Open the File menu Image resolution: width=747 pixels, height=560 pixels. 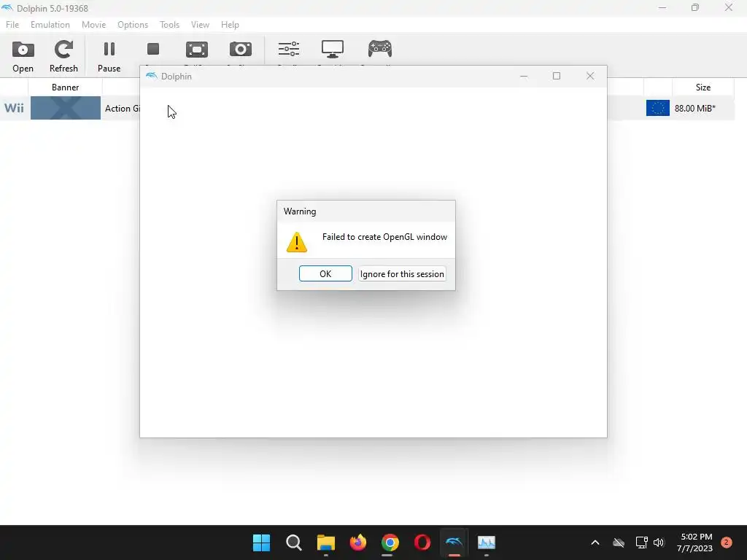pos(12,25)
